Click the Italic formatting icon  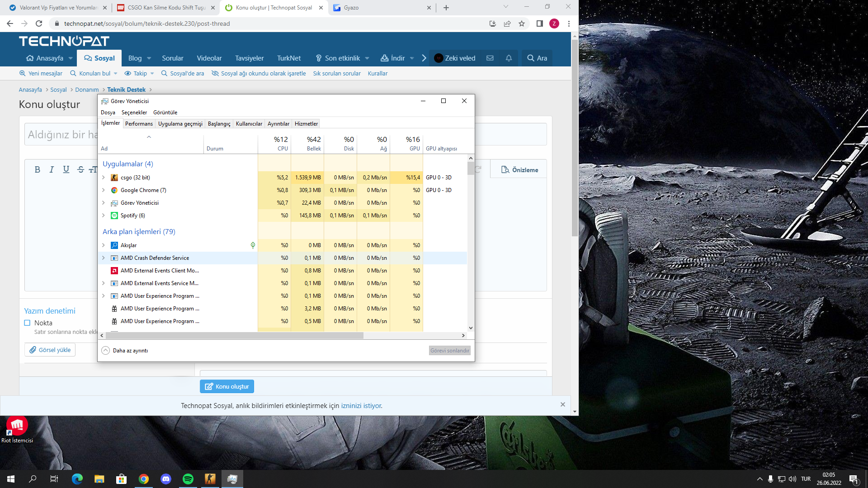tap(52, 169)
